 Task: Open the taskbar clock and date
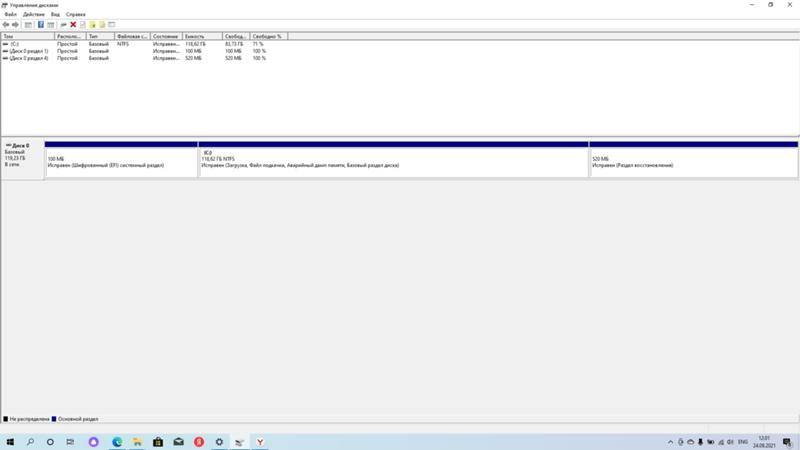tap(764, 442)
